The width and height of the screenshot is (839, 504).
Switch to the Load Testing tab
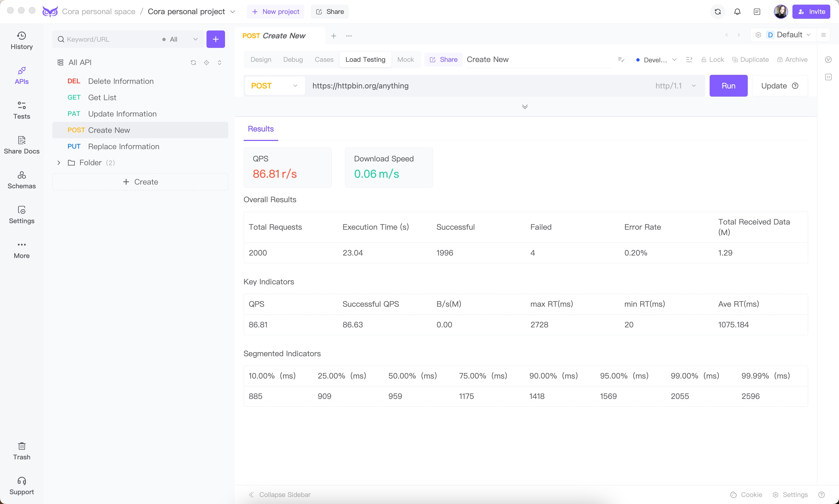[366, 59]
